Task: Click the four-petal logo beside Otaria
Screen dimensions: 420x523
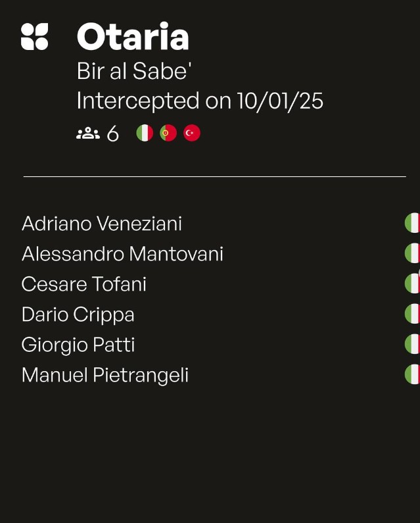Action: tap(35, 37)
